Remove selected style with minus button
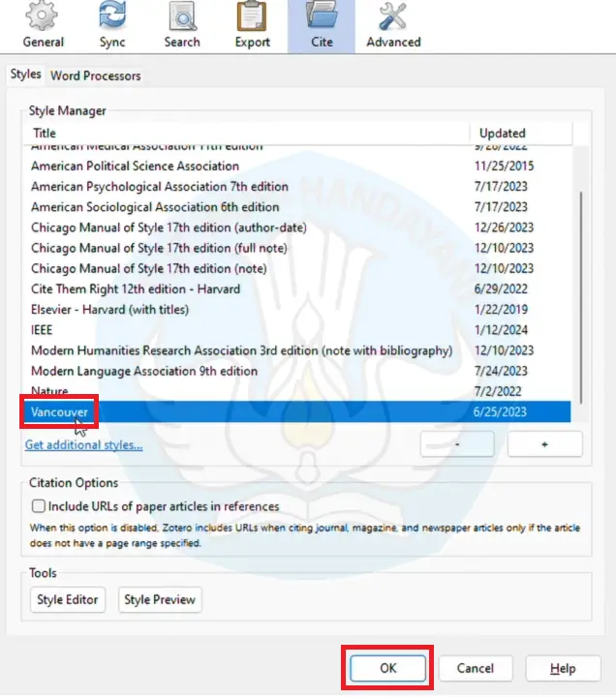The width and height of the screenshot is (616, 698). click(x=457, y=444)
